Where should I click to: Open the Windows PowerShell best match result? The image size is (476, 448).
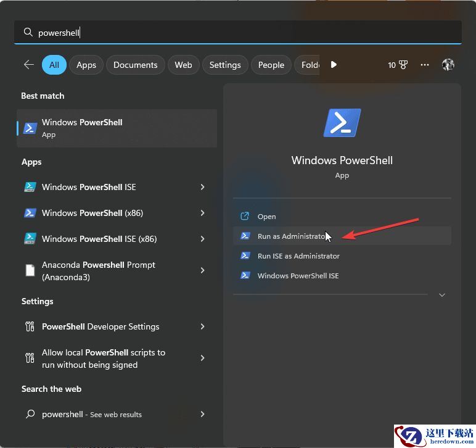[x=117, y=128]
